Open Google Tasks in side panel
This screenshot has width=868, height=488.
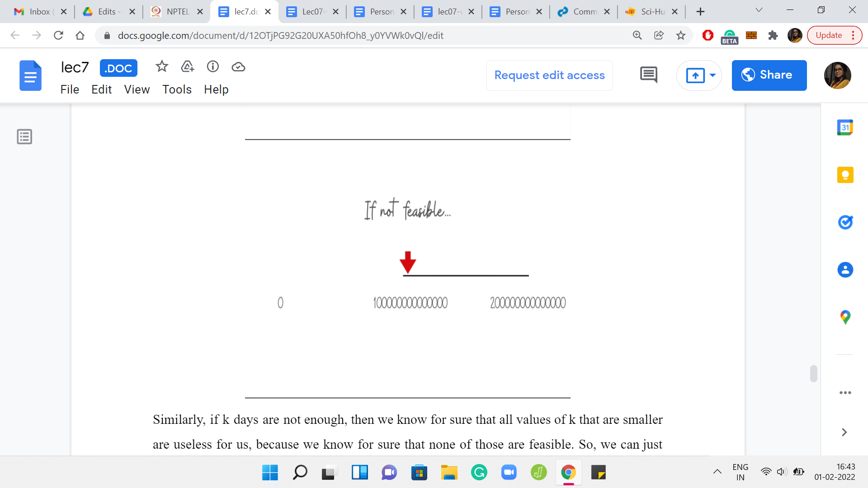click(x=845, y=222)
